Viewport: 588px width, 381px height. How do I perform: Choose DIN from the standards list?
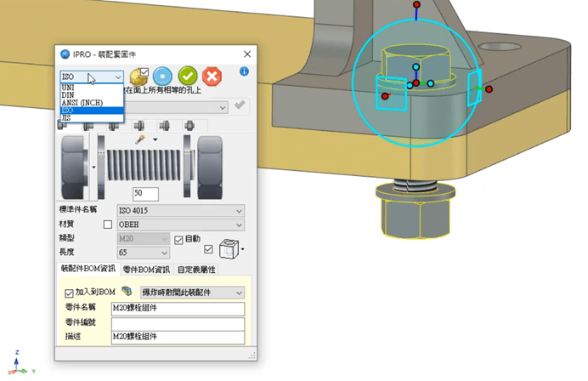pos(92,95)
